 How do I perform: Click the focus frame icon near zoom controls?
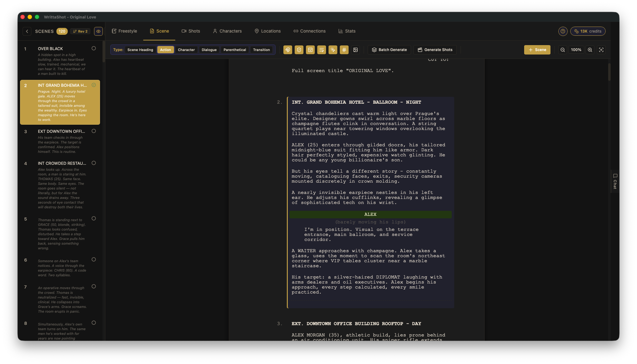pyautogui.click(x=601, y=49)
